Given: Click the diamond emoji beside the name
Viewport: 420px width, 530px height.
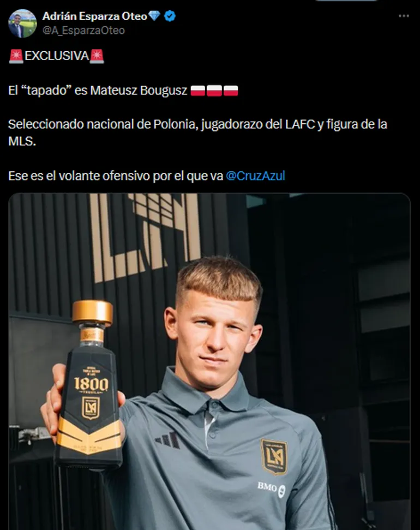Looking at the screenshot, I should (x=154, y=15).
